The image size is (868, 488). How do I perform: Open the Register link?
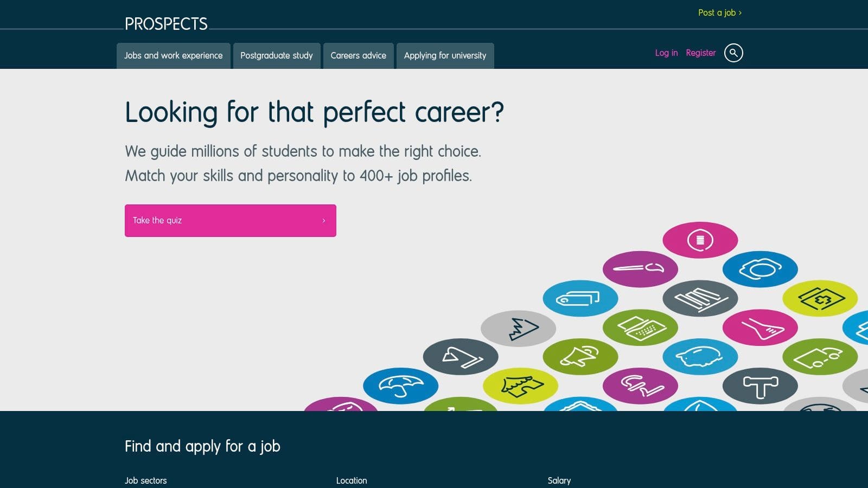(701, 53)
